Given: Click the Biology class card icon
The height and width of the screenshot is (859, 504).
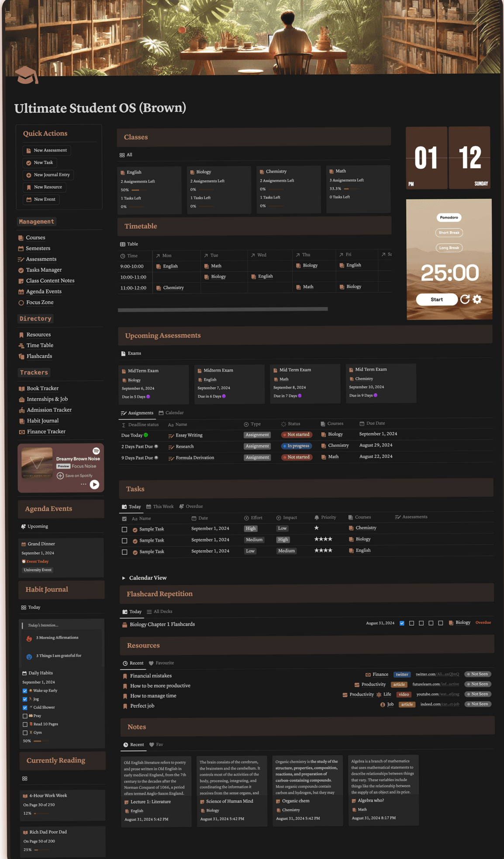Looking at the screenshot, I should pos(192,172).
